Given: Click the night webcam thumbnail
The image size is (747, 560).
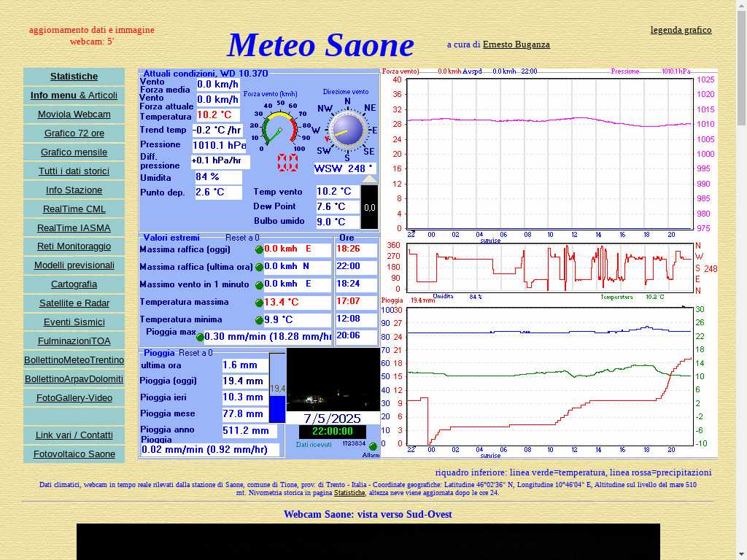Looking at the screenshot, I should (x=333, y=379).
